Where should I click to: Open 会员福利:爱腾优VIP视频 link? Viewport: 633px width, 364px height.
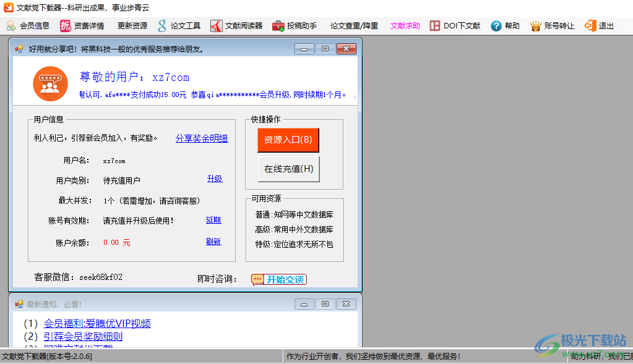pos(97,323)
